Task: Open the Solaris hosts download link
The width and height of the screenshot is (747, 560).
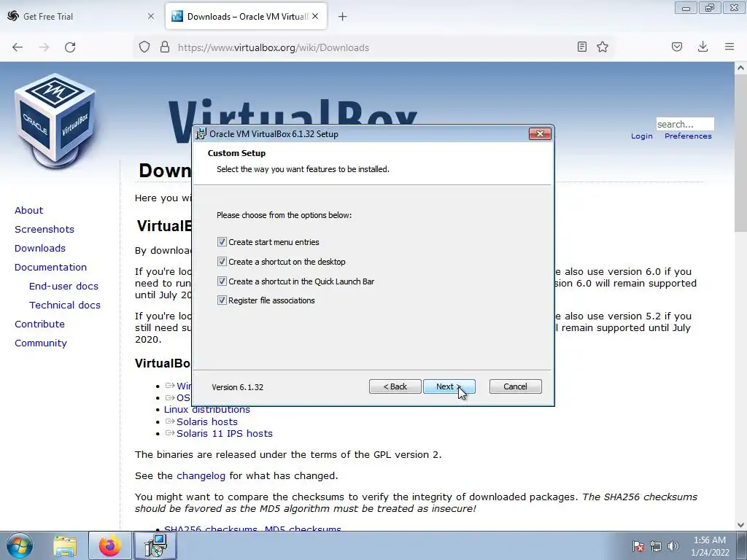Action: pos(206,421)
